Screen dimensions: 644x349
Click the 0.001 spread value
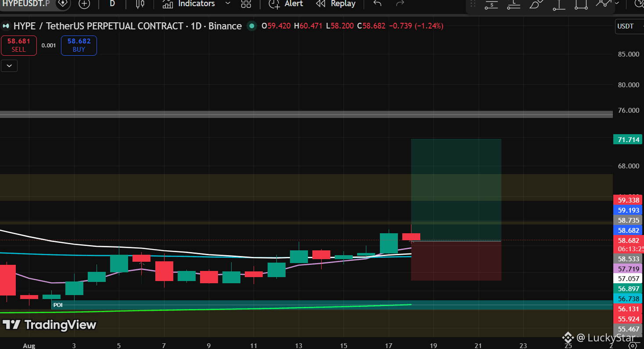pos(49,45)
